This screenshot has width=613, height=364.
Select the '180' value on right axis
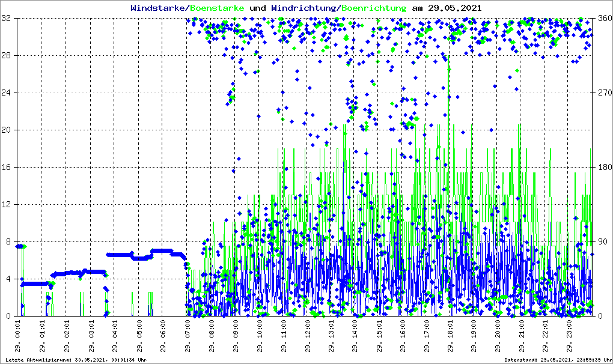click(x=603, y=168)
